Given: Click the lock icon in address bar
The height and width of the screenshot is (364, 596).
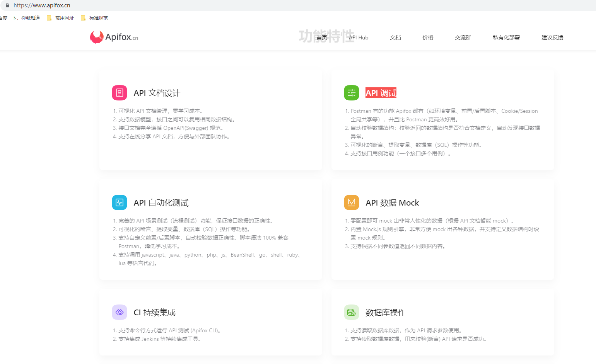Looking at the screenshot, I should [7, 5].
